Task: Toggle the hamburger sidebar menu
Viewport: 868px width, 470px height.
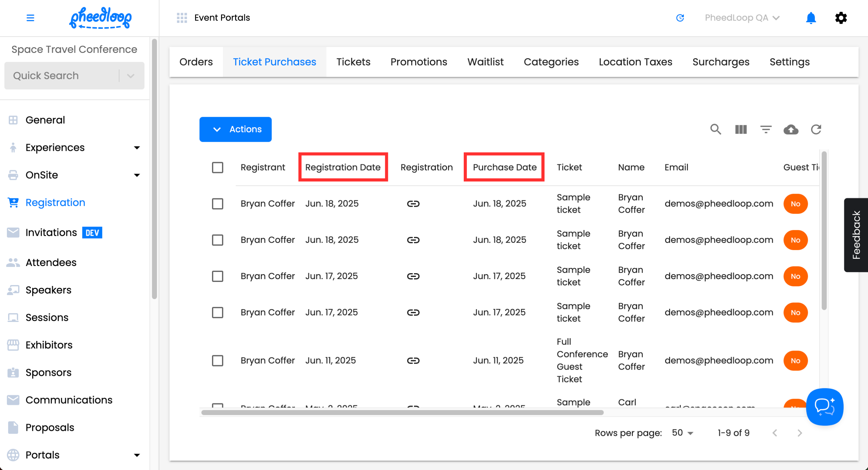Action: tap(30, 18)
